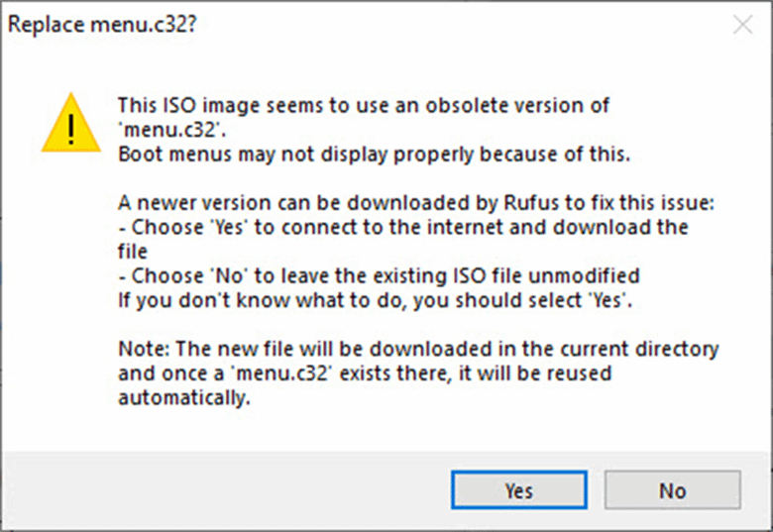Click the lone word 'file' line
Viewport: 773px width, 532px height.
(132, 252)
